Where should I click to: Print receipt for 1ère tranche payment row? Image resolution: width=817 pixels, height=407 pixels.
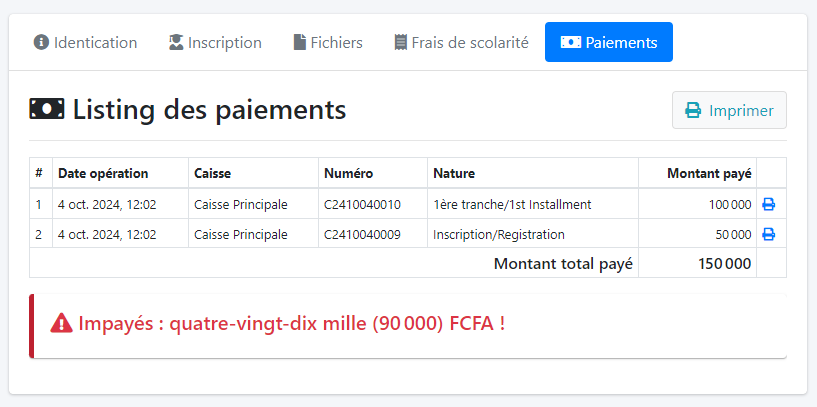tap(769, 205)
